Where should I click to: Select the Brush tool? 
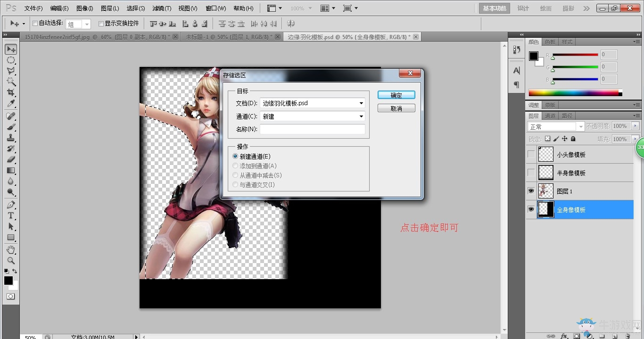click(x=11, y=127)
